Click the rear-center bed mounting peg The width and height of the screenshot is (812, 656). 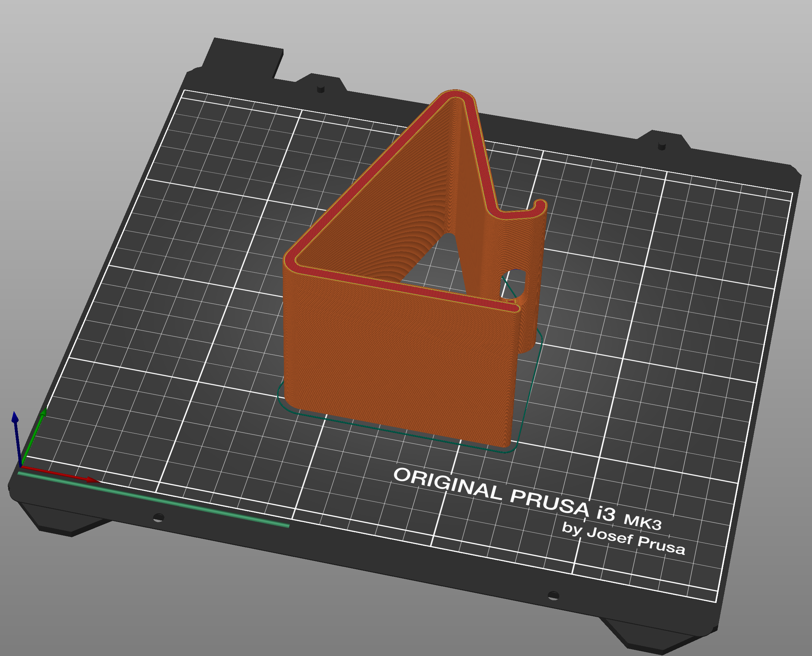coord(320,89)
